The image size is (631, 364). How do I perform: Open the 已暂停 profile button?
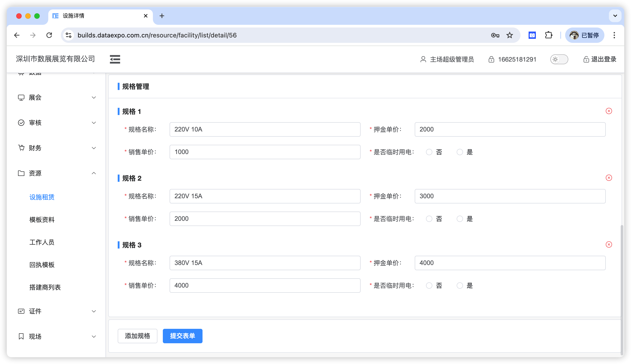pos(585,35)
